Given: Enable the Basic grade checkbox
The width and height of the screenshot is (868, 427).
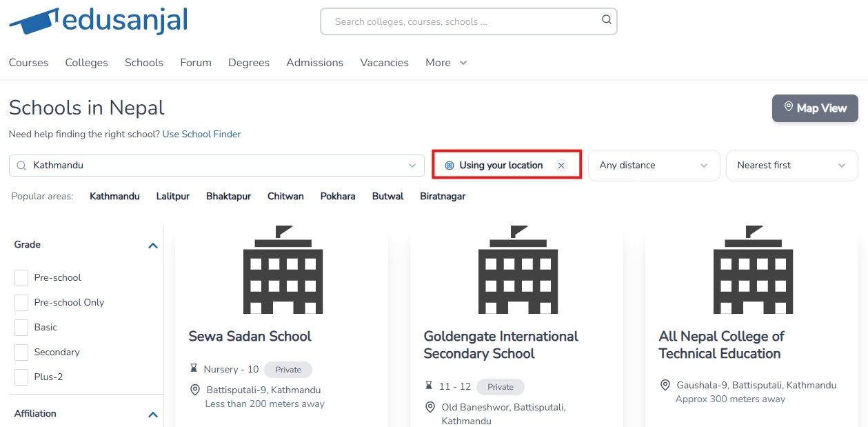Looking at the screenshot, I should pyautogui.click(x=21, y=327).
